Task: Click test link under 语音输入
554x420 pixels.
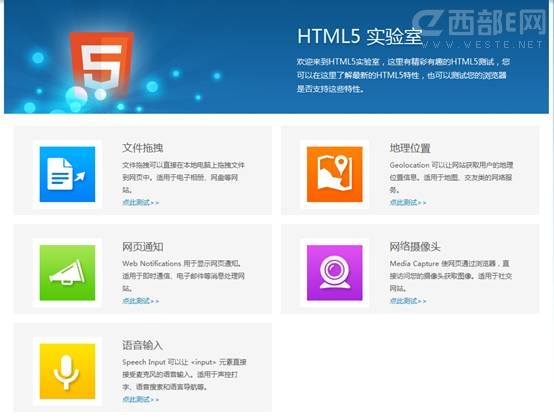Action: coord(141,400)
